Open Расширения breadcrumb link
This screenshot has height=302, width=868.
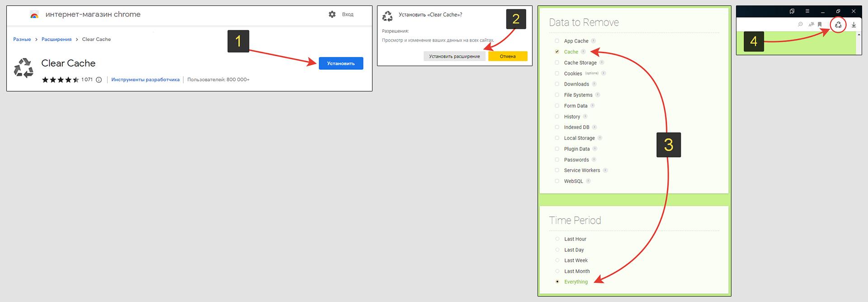pos(57,39)
